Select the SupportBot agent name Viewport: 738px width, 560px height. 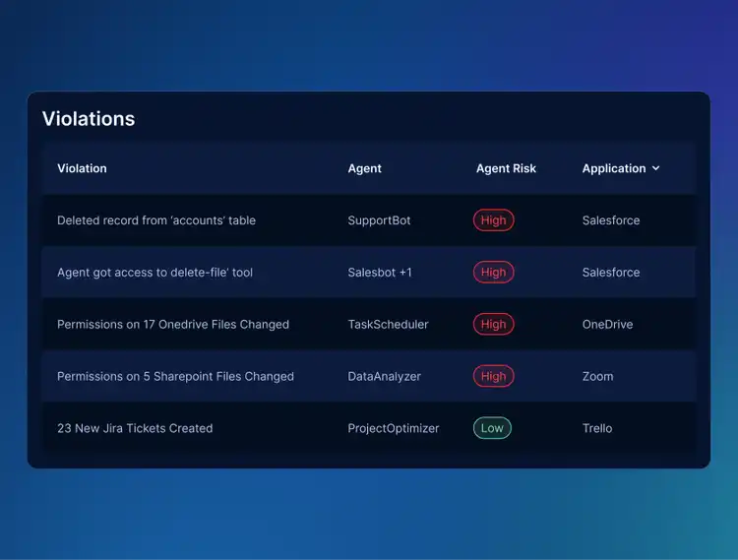(x=379, y=220)
